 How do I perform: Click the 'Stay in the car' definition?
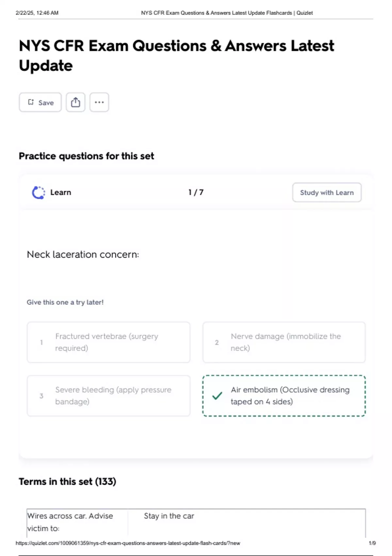[x=169, y=516]
